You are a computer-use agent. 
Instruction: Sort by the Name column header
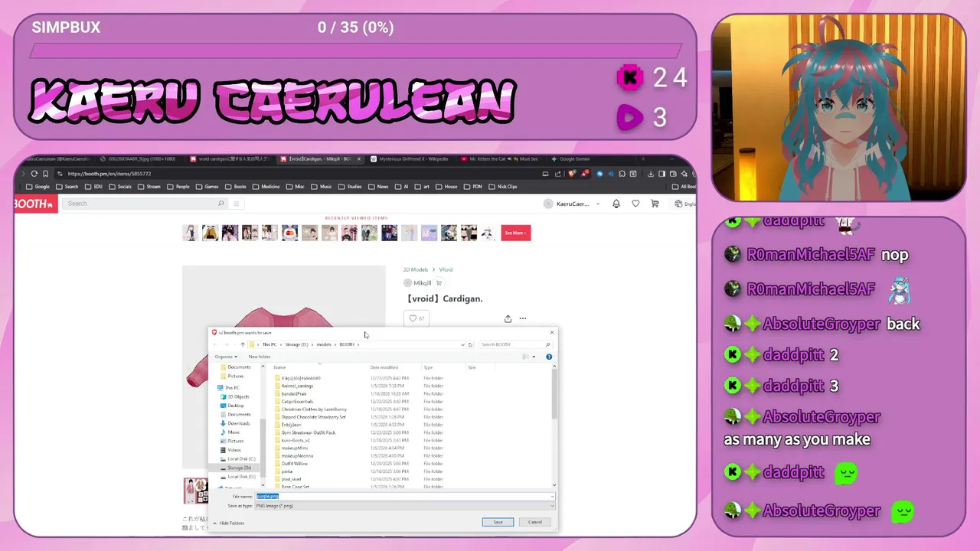point(280,367)
